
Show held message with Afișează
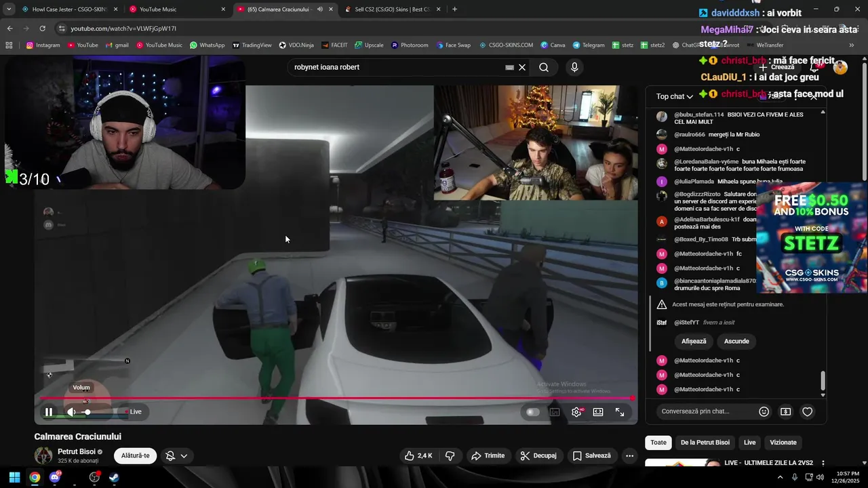[x=694, y=341]
